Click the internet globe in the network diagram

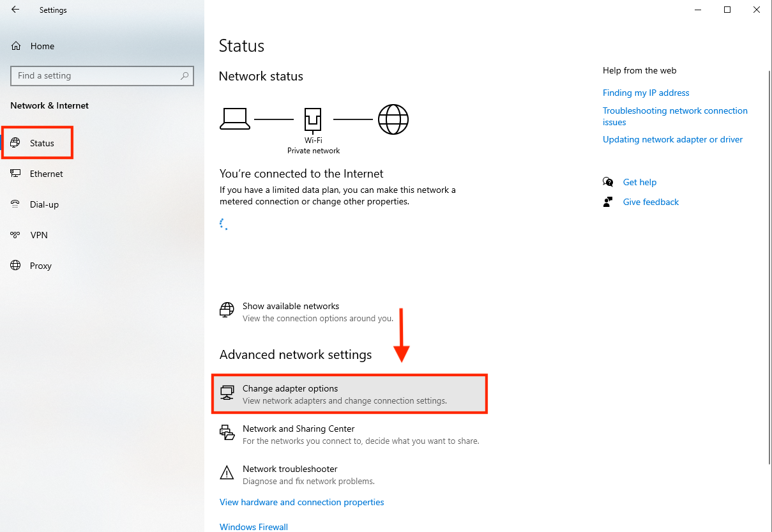(393, 118)
